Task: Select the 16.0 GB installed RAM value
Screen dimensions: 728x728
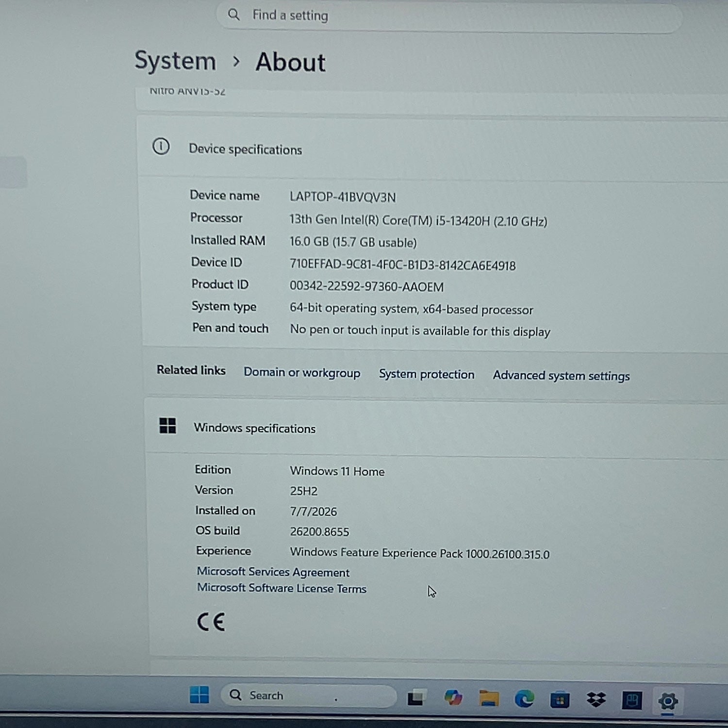Action: click(x=353, y=242)
